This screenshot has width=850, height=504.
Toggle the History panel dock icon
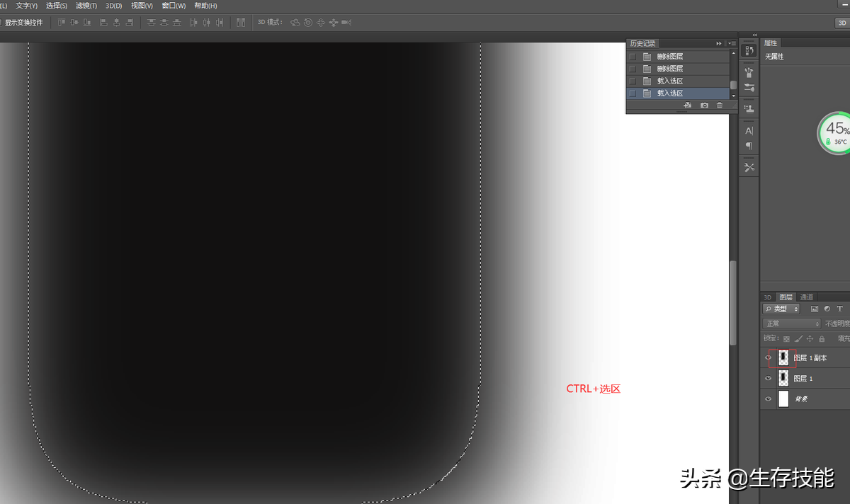click(749, 51)
